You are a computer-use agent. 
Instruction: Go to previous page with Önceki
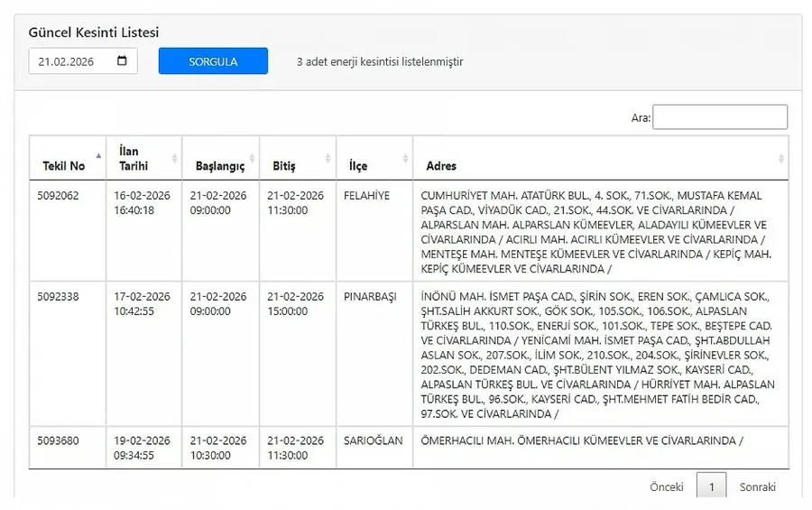coord(666,487)
